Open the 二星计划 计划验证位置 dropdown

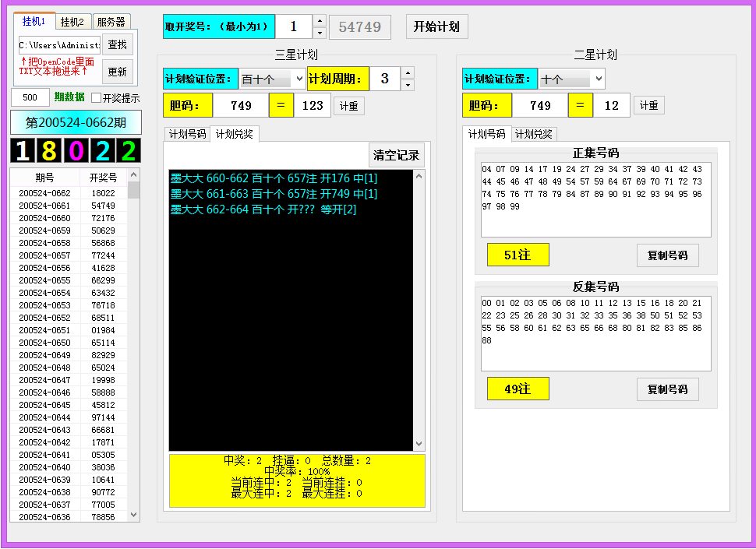(x=571, y=79)
